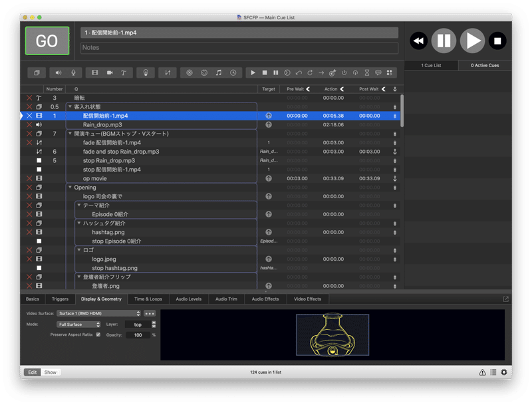Add a Camera cue from toolbar
The image size is (532, 405).
[x=110, y=72]
